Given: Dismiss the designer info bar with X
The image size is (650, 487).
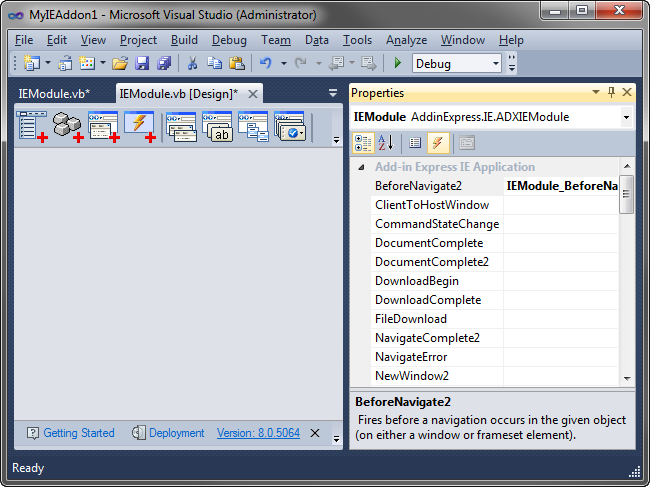Looking at the screenshot, I should point(315,433).
